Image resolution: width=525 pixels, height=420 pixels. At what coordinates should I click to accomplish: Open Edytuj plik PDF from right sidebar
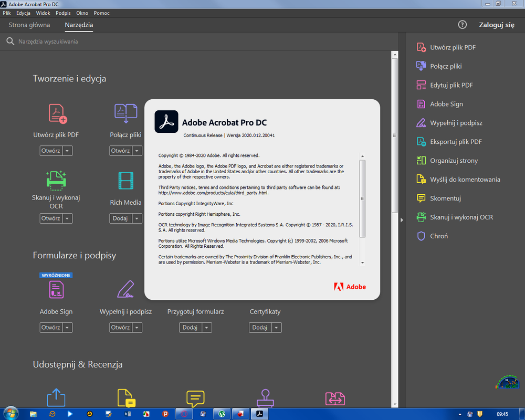coord(445,85)
